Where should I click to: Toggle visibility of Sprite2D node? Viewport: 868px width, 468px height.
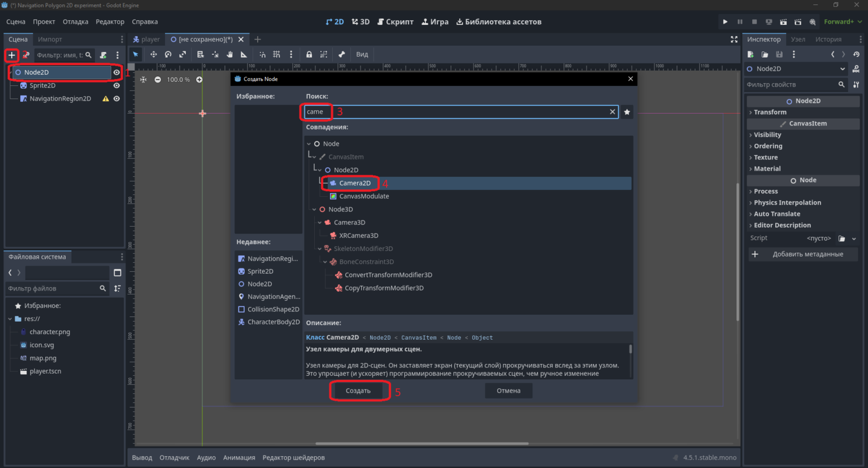point(116,85)
